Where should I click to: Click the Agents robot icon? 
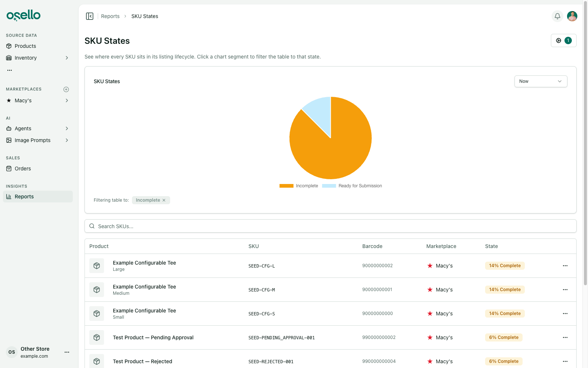pos(9,128)
